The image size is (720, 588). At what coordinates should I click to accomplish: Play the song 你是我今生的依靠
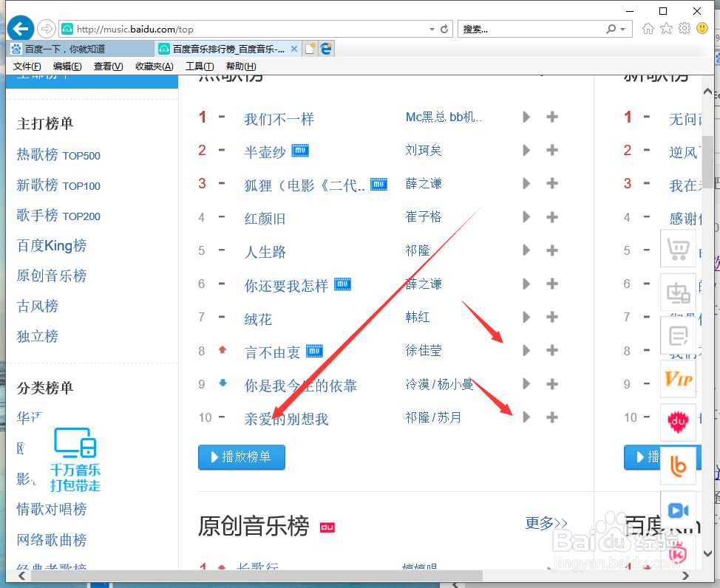pyautogui.click(x=526, y=383)
